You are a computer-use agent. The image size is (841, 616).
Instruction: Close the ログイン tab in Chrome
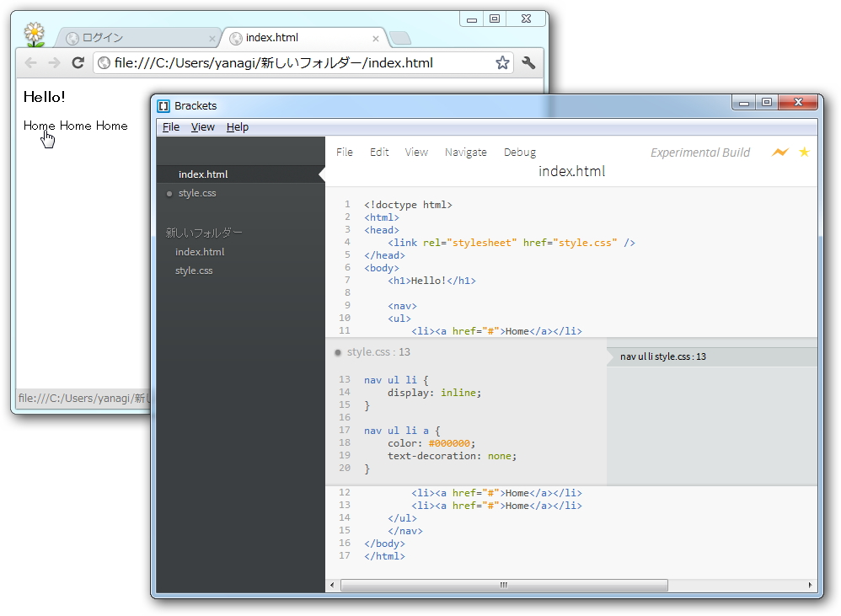(x=212, y=39)
